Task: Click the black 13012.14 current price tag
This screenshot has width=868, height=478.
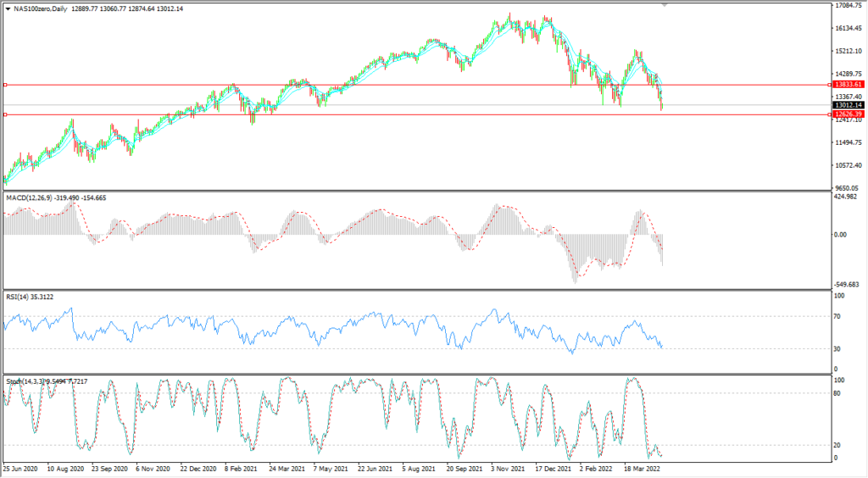Action: pyautogui.click(x=848, y=105)
